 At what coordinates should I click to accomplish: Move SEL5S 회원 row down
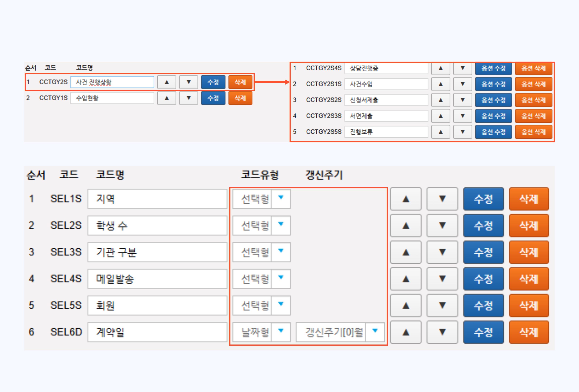[x=442, y=306]
